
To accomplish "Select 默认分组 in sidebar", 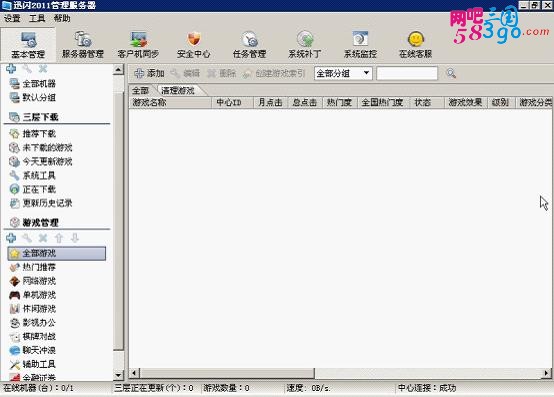I will [33, 97].
